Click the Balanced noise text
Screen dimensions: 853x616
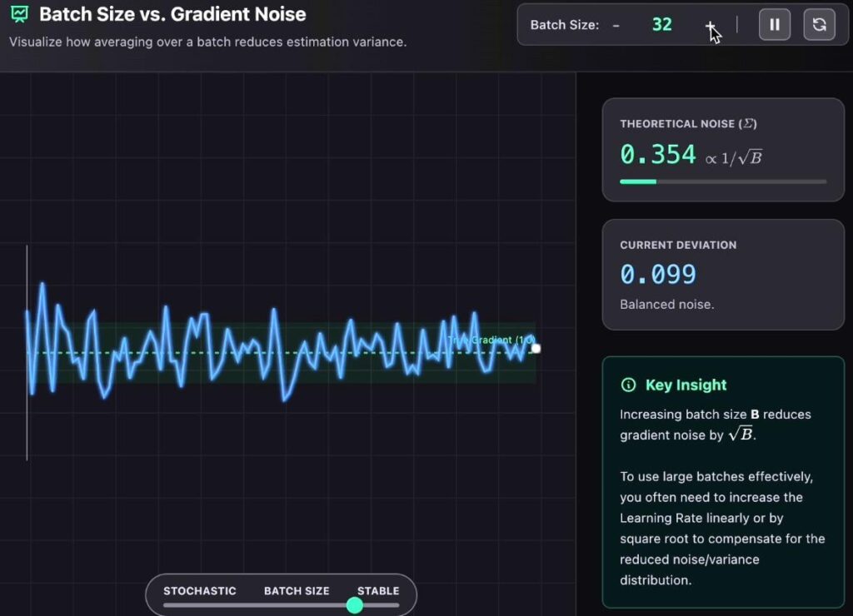[666, 304]
